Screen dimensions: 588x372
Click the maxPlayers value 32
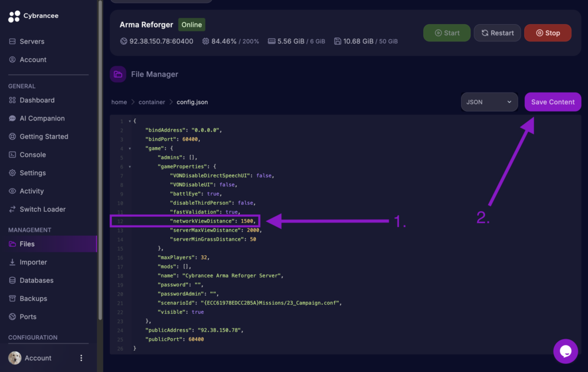point(204,258)
